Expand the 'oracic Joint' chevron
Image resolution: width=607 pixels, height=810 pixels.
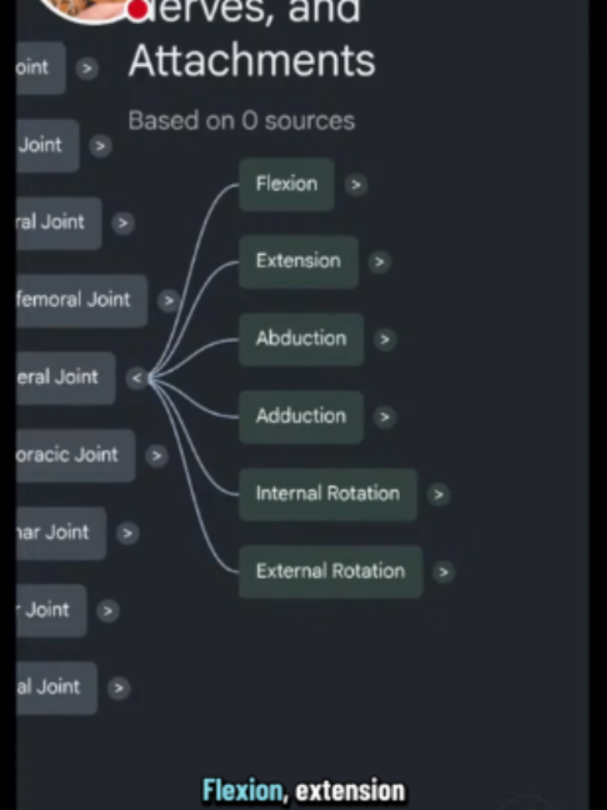click(157, 456)
